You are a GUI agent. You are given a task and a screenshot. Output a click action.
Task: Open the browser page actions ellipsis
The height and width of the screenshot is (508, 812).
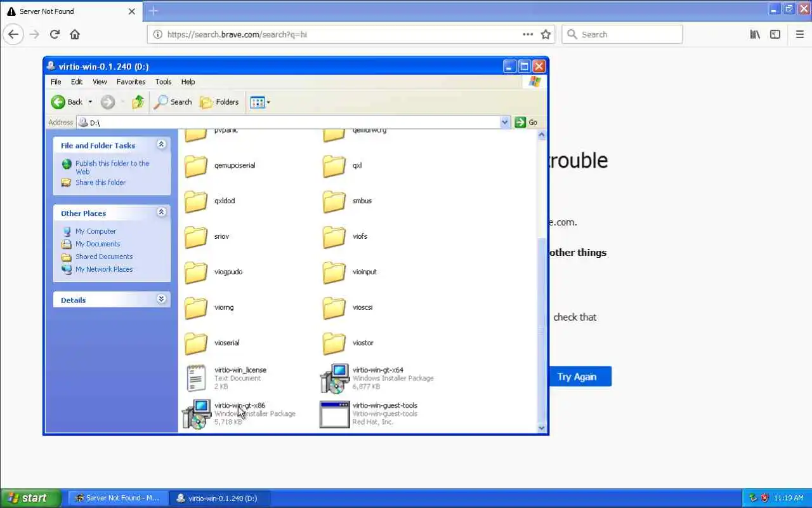point(528,34)
